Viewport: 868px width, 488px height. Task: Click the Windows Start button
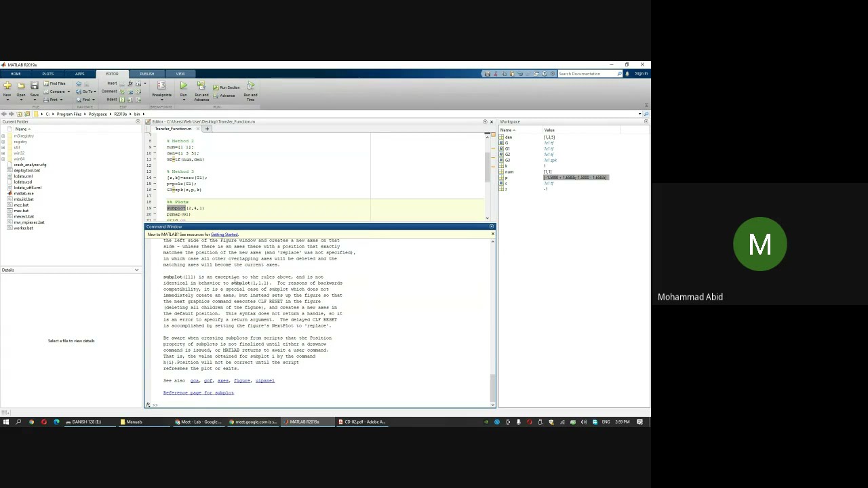[x=5, y=422]
